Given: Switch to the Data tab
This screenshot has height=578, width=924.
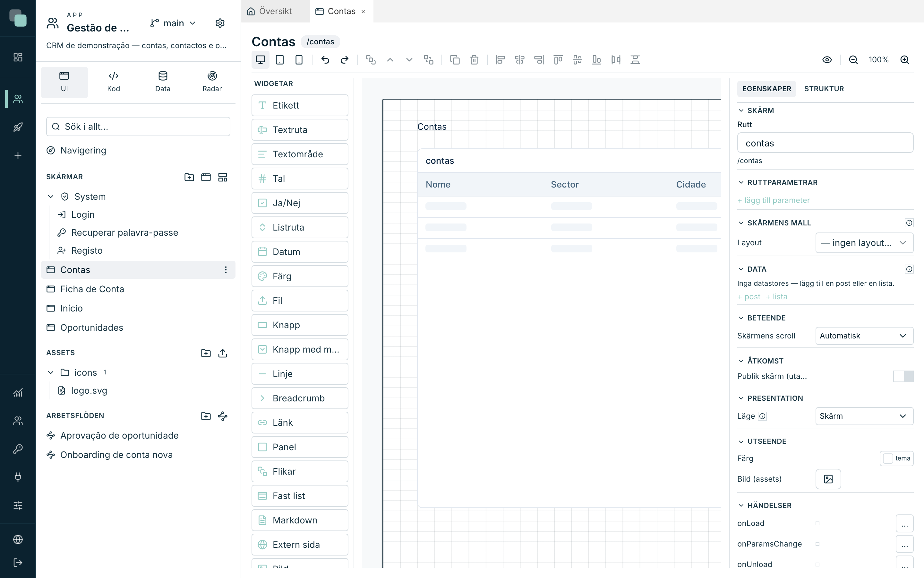Looking at the screenshot, I should coord(163,82).
